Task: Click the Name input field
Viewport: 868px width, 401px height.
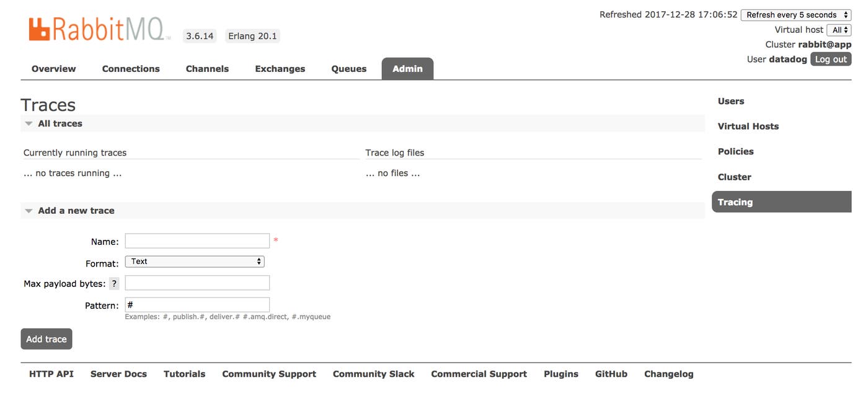Action: (197, 240)
